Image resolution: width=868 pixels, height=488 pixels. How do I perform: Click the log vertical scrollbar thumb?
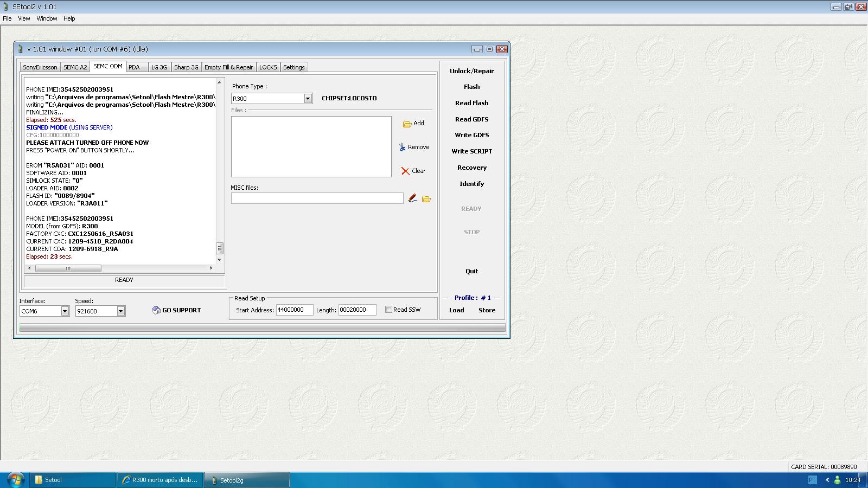click(x=220, y=248)
